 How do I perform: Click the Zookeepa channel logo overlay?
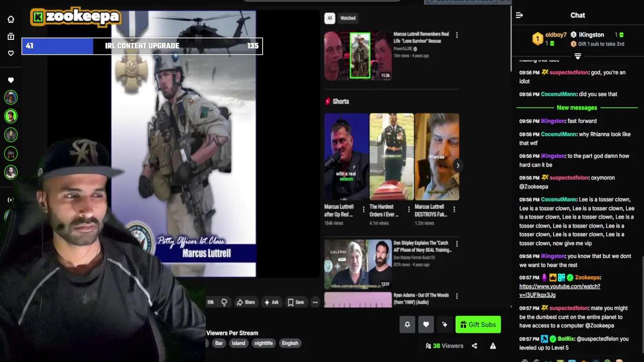tap(75, 17)
